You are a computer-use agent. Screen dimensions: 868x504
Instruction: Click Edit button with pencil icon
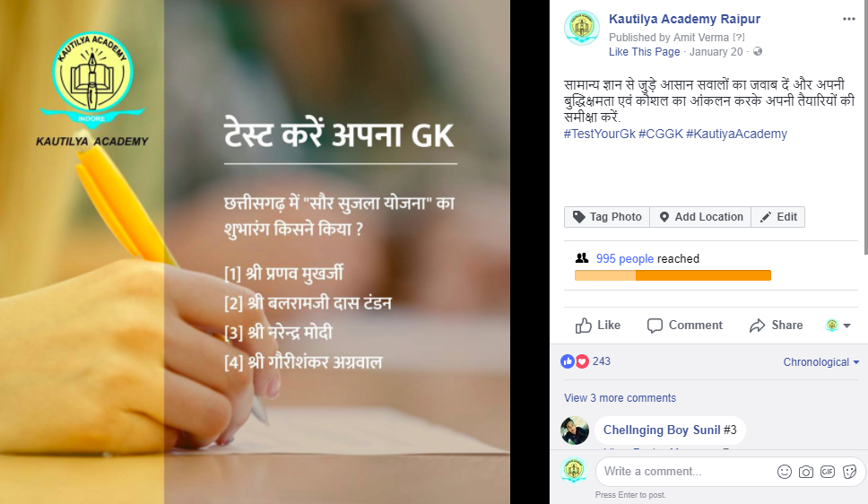coord(777,216)
